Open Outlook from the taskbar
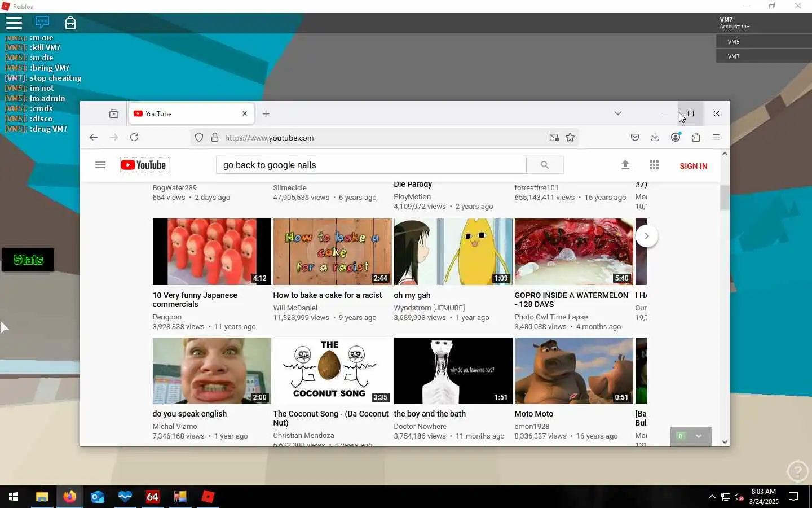The width and height of the screenshot is (812, 508). pyautogui.click(x=98, y=497)
